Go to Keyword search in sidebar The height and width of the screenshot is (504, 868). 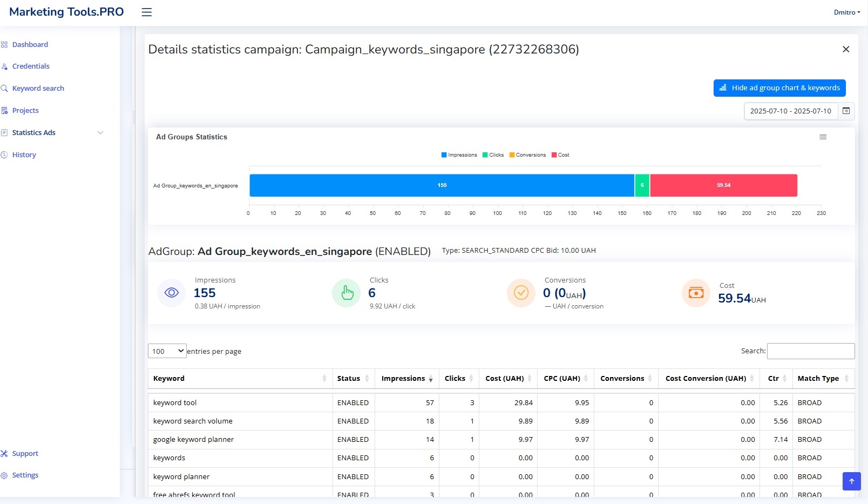38,88
